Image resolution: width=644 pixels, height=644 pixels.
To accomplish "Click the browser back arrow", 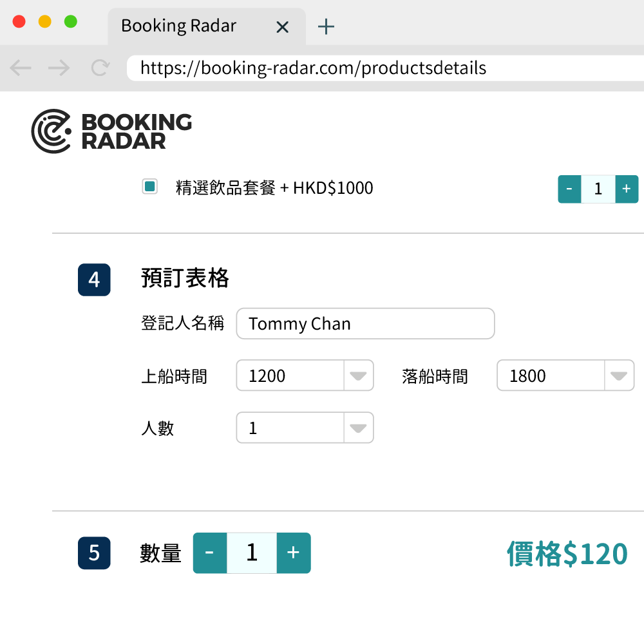I will coord(21,68).
